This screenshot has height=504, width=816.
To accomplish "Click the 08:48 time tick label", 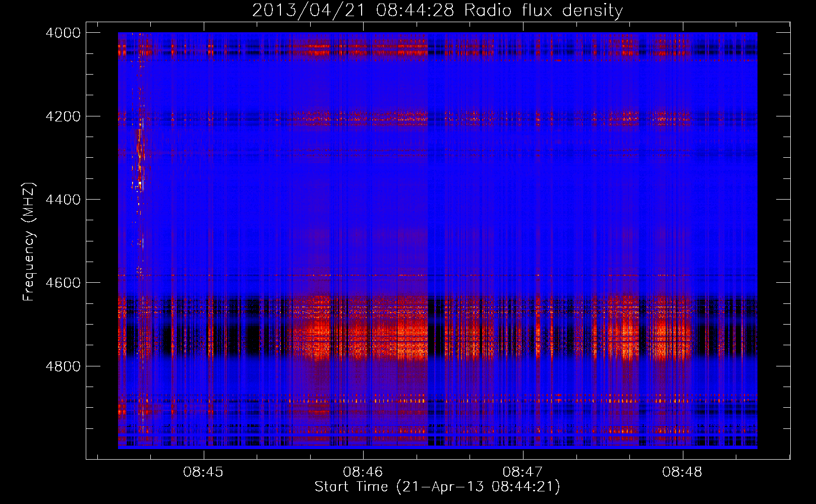I will (x=682, y=472).
